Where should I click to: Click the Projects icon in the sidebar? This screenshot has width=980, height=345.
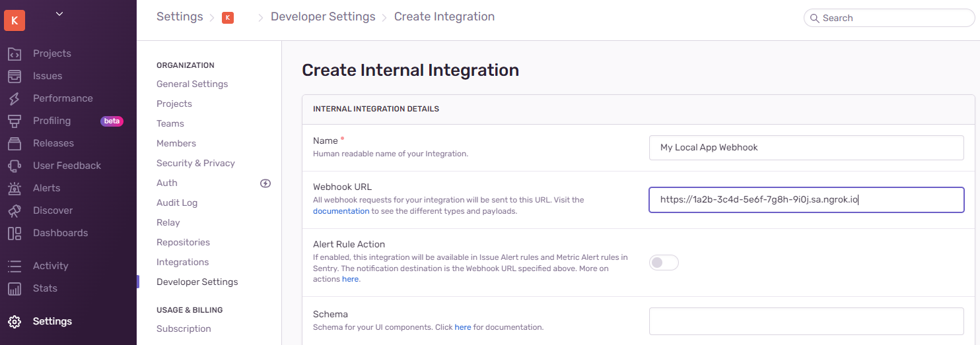pos(15,53)
